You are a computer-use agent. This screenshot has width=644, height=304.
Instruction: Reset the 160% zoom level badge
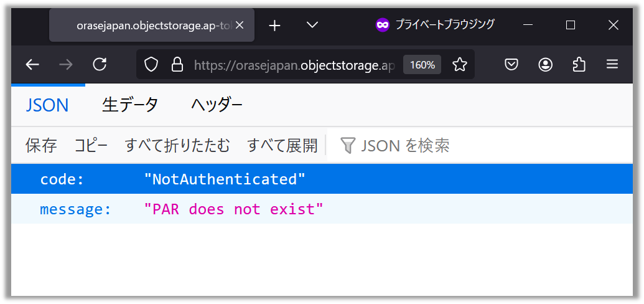click(x=422, y=65)
